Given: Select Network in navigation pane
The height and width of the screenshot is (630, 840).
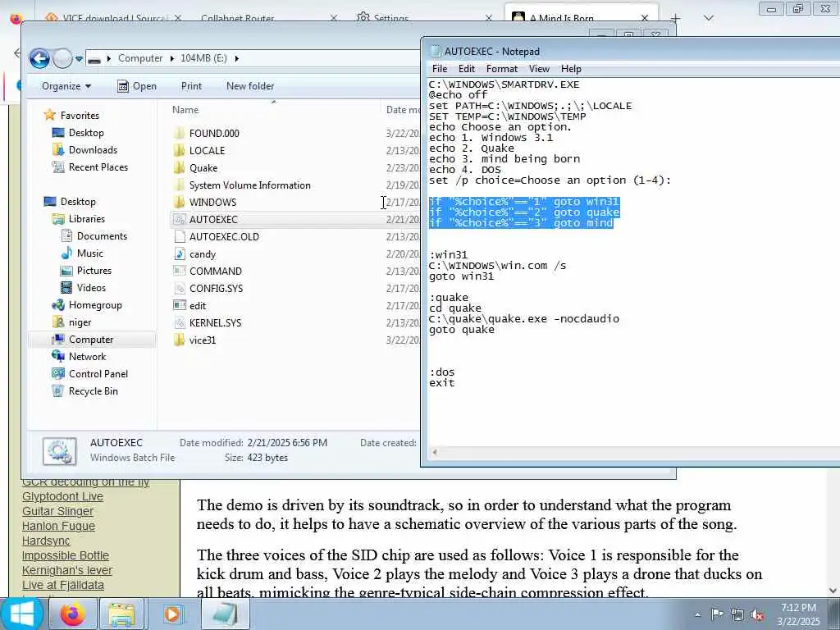Looking at the screenshot, I should pos(87,357).
